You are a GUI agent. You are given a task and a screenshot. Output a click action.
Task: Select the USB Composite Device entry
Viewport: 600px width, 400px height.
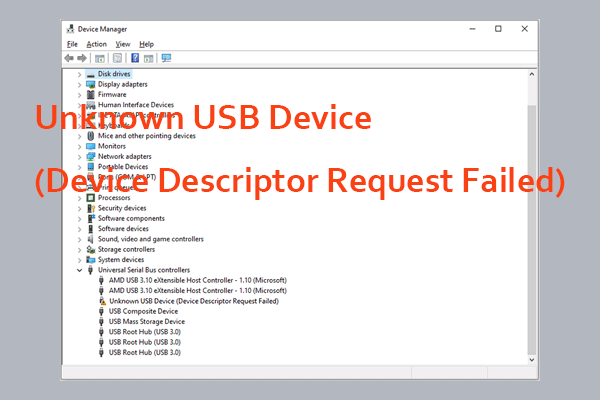[x=139, y=311]
